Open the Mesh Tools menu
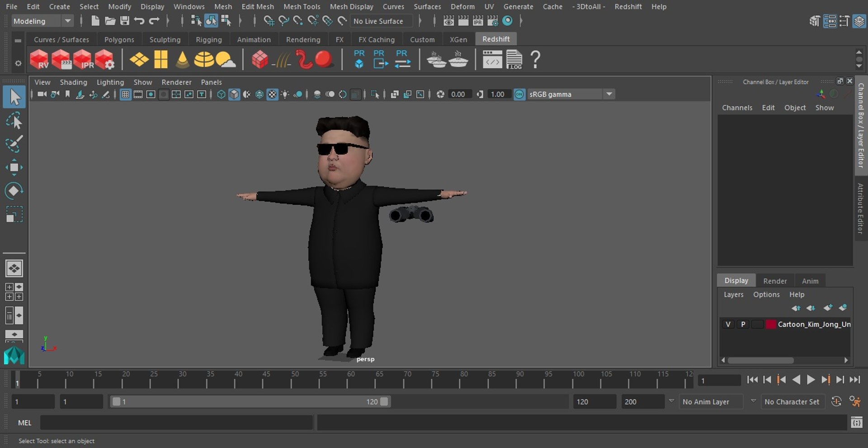Image resolution: width=868 pixels, height=448 pixels. tap(302, 7)
